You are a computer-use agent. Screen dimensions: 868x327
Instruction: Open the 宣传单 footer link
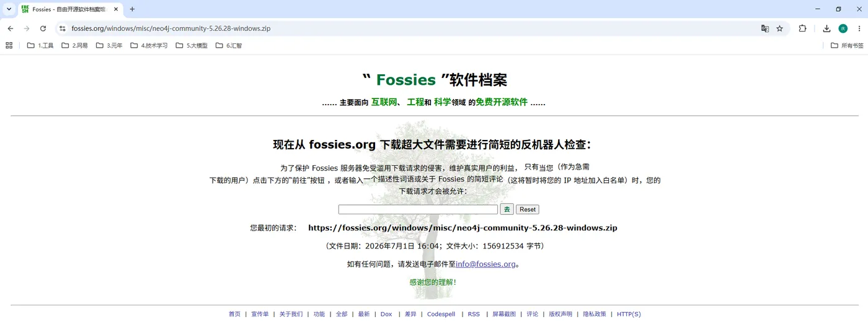[260, 314]
